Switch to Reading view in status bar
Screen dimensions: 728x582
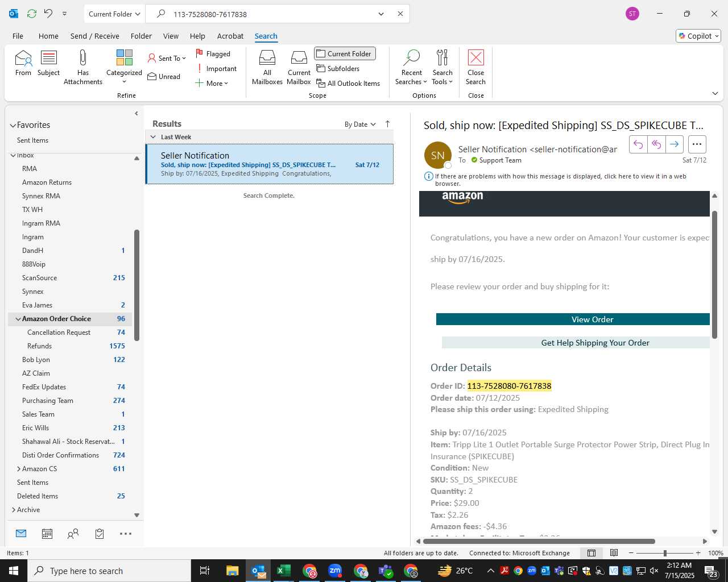(614, 553)
